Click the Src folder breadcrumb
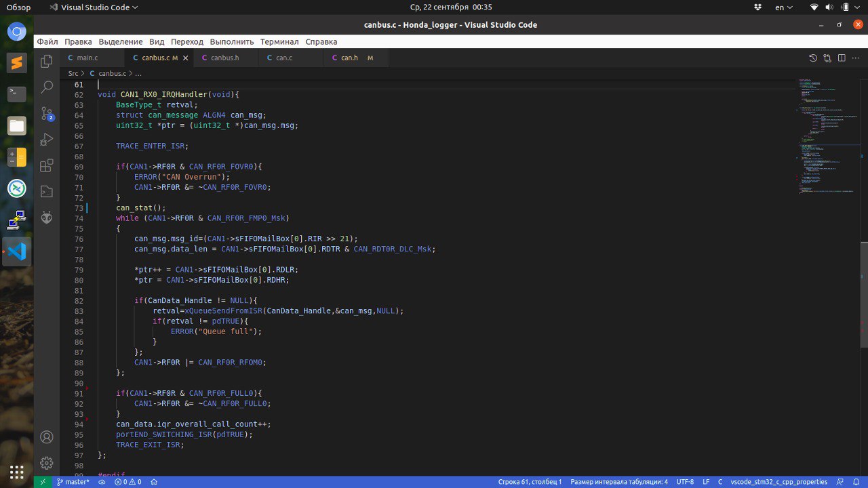The image size is (868, 488). point(73,73)
